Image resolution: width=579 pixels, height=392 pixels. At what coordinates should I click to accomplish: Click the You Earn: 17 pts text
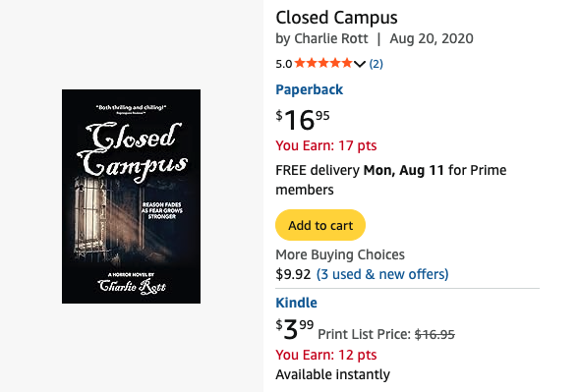pyautogui.click(x=326, y=145)
